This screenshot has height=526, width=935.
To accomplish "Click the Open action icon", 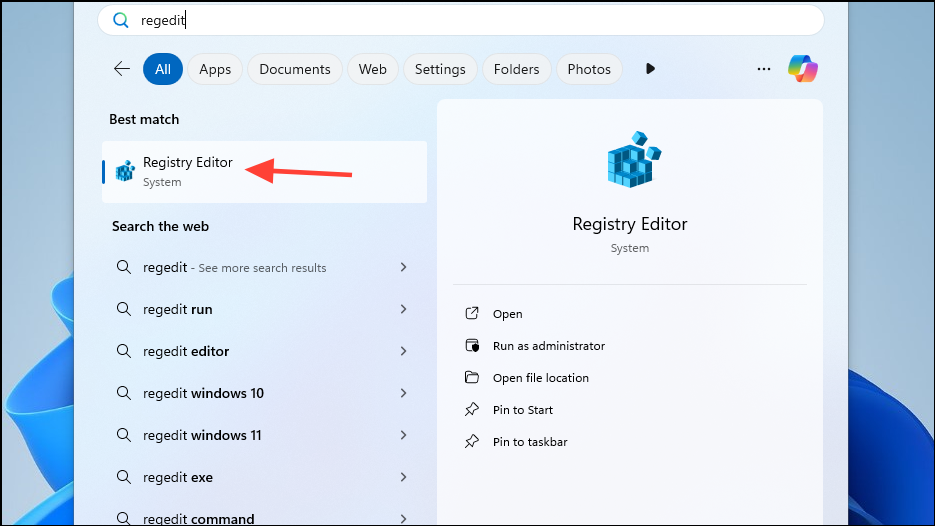I will pyautogui.click(x=472, y=313).
